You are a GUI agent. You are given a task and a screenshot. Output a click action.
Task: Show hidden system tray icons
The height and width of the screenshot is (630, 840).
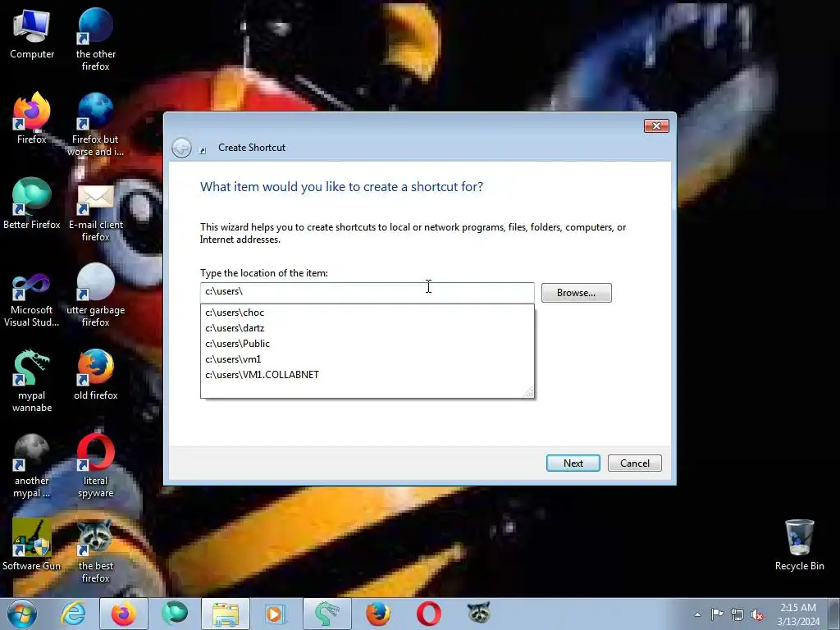[x=697, y=614]
